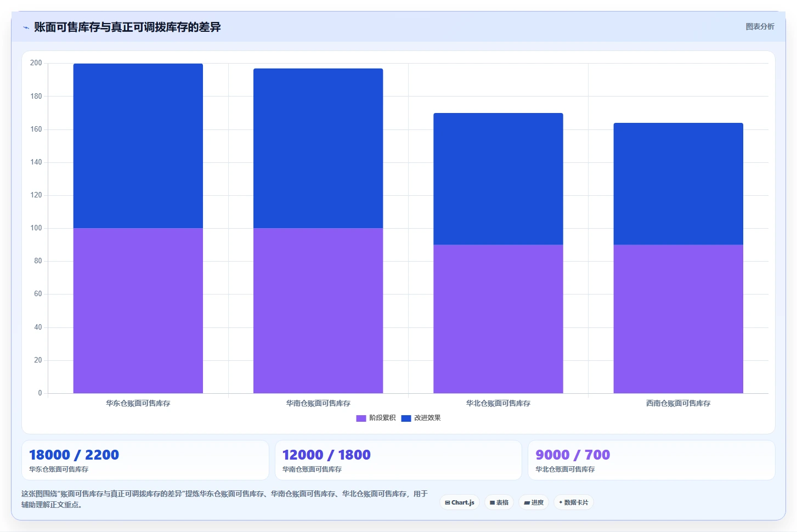Viewport: 797px width, 532px height.
Task: Click the blue bar segment for 华南仓账面可售库存
Action: coord(318,149)
